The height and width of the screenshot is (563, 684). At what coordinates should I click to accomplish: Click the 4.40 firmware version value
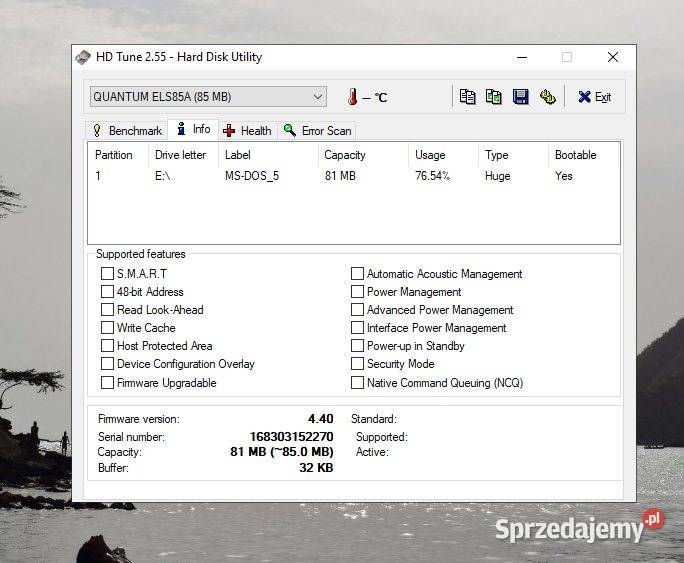coord(320,419)
